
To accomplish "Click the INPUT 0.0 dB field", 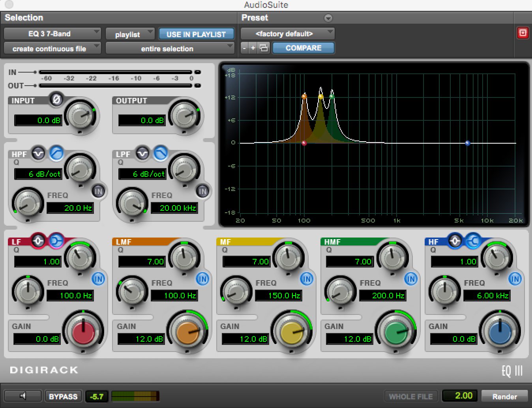I will click(38, 120).
